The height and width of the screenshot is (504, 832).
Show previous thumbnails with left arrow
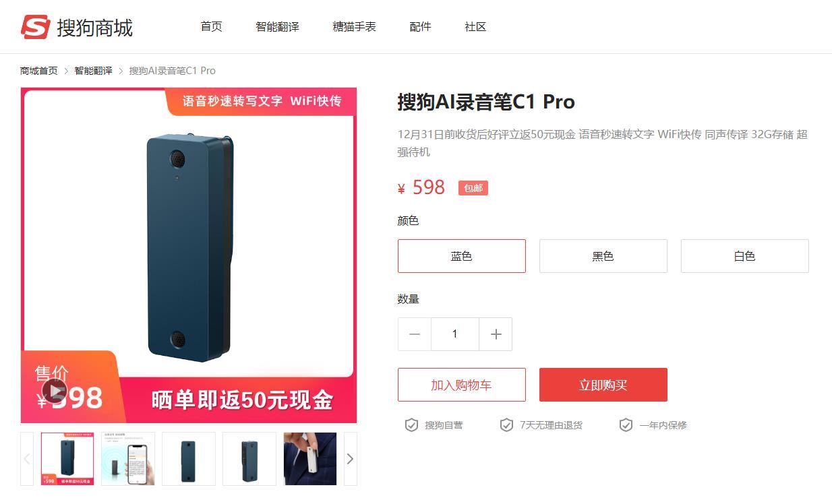[x=27, y=459]
